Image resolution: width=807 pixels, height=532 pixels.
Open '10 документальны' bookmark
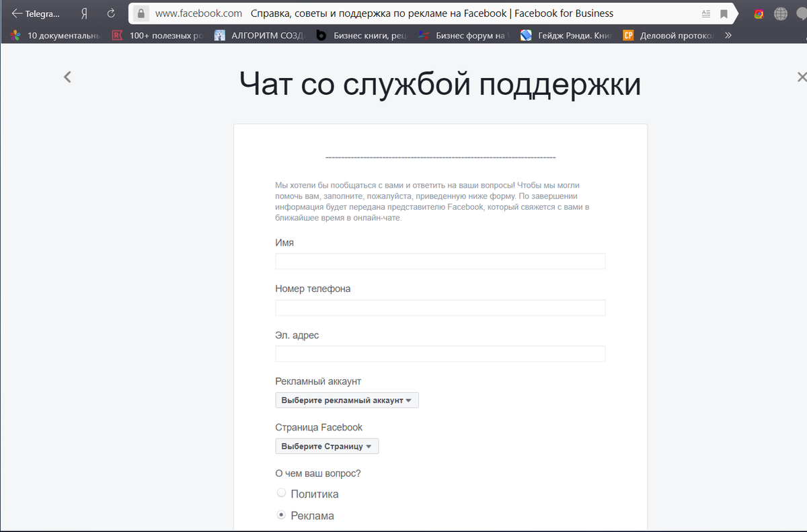55,35
